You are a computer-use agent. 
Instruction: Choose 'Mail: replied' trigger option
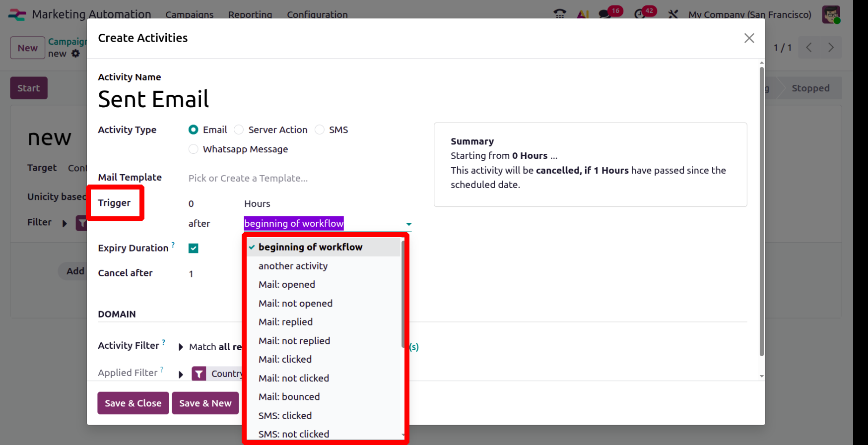(x=324, y=322)
